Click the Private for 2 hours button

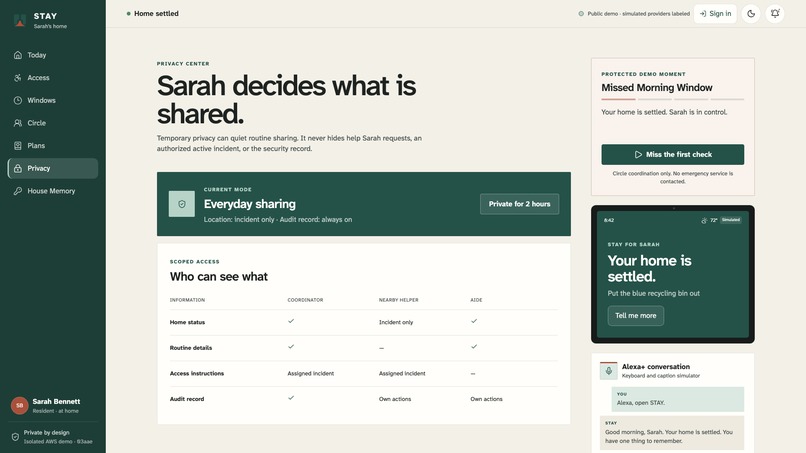pyautogui.click(x=519, y=204)
